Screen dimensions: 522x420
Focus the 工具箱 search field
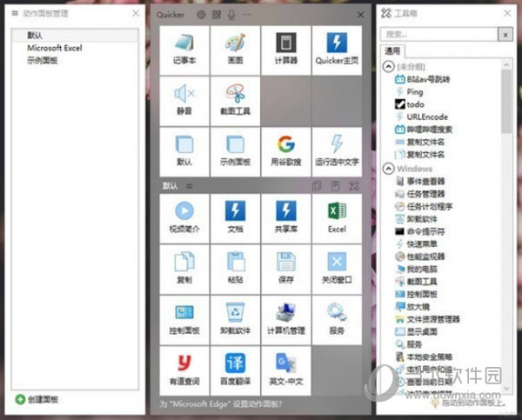click(438, 34)
